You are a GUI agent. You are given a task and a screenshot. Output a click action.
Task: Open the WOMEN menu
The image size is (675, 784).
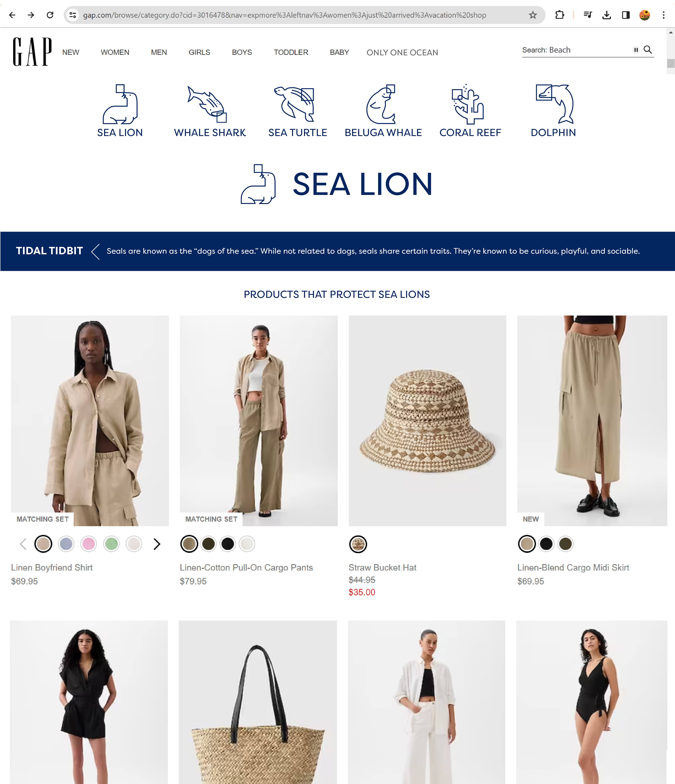[x=115, y=52]
